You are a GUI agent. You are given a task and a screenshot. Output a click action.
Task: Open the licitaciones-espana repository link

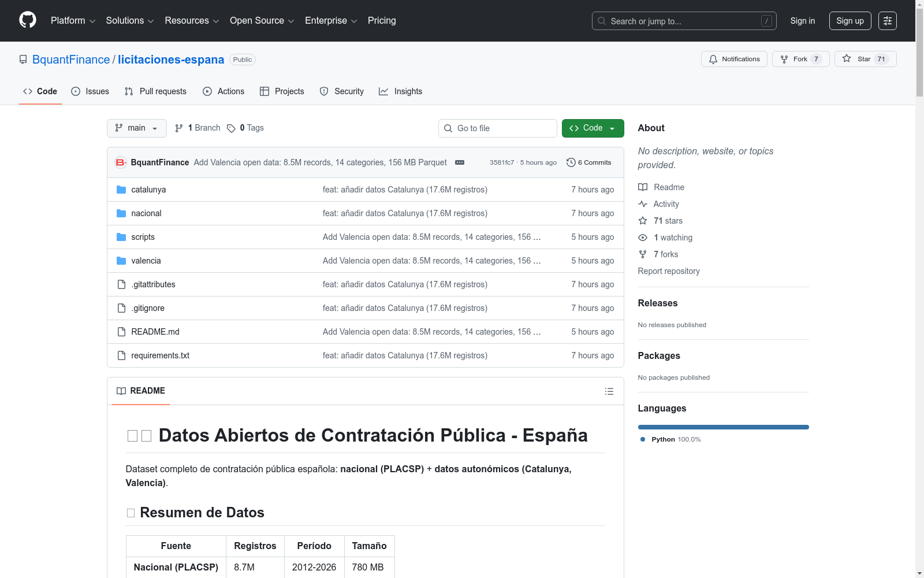(171, 60)
